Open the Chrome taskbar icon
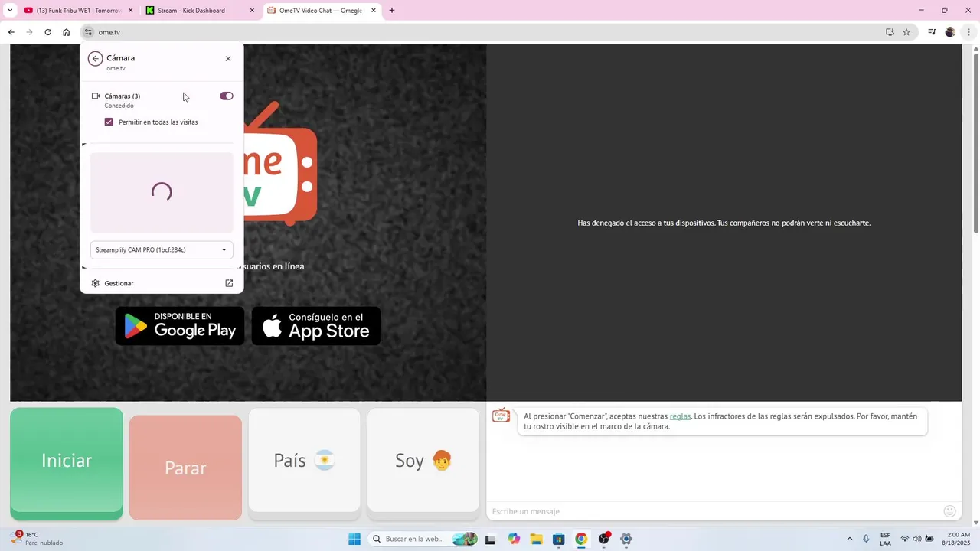Screen dimensions: 980x551 click(581, 539)
